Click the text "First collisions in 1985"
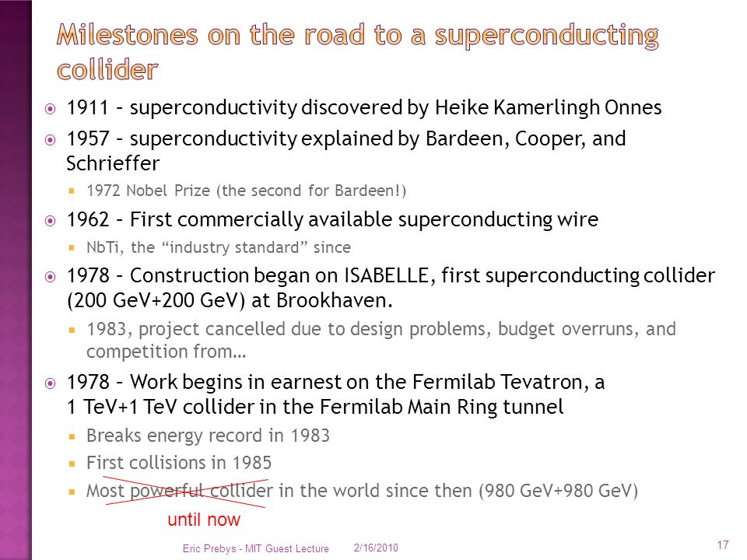Image resolution: width=747 pixels, height=560 pixels. point(179,463)
